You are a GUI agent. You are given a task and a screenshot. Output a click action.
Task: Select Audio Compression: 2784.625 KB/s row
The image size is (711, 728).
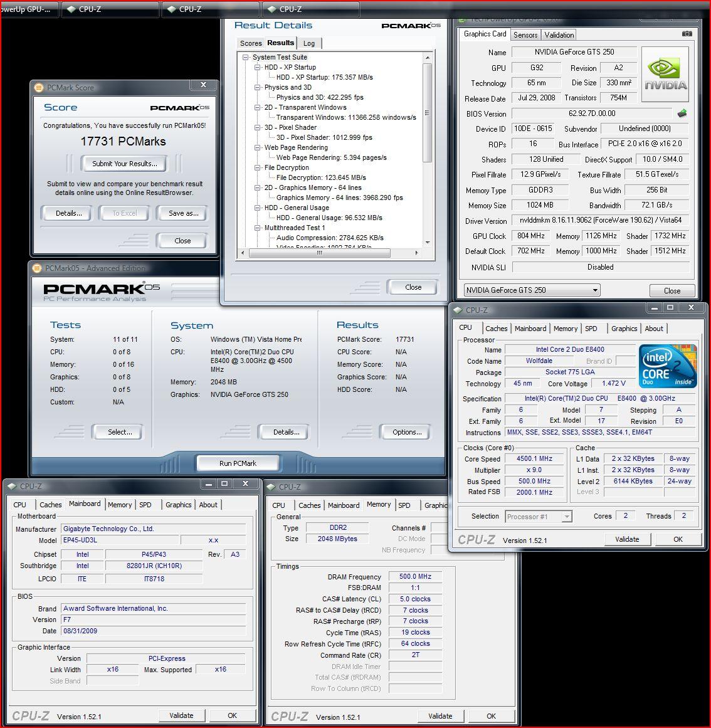(x=330, y=238)
